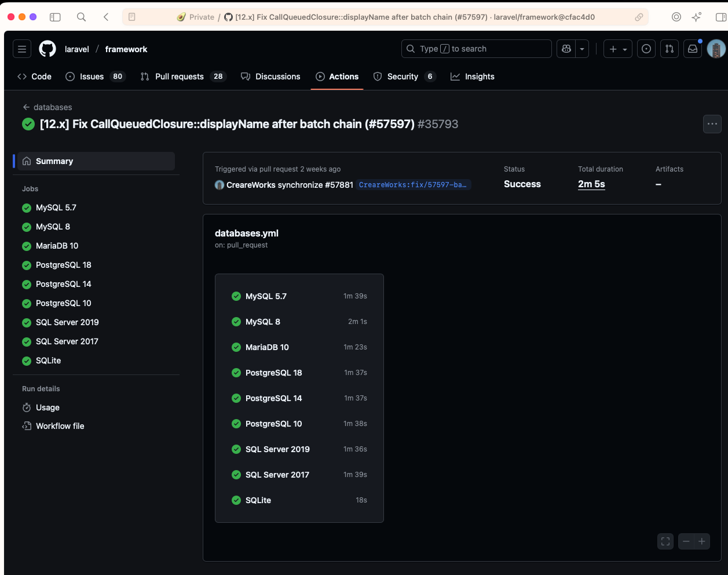
Task: Open browser search magnifier icon
Action: click(82, 17)
